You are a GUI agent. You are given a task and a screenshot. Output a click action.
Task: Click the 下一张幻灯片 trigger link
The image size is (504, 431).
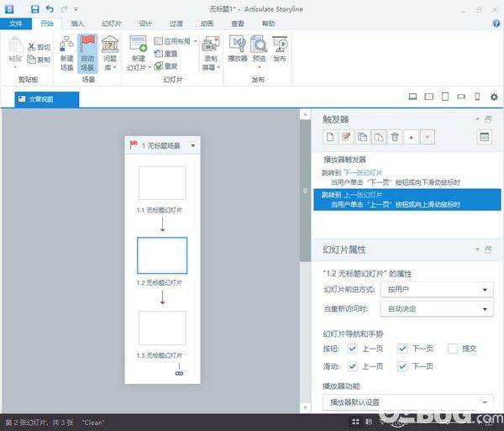pyautogui.click(x=363, y=172)
